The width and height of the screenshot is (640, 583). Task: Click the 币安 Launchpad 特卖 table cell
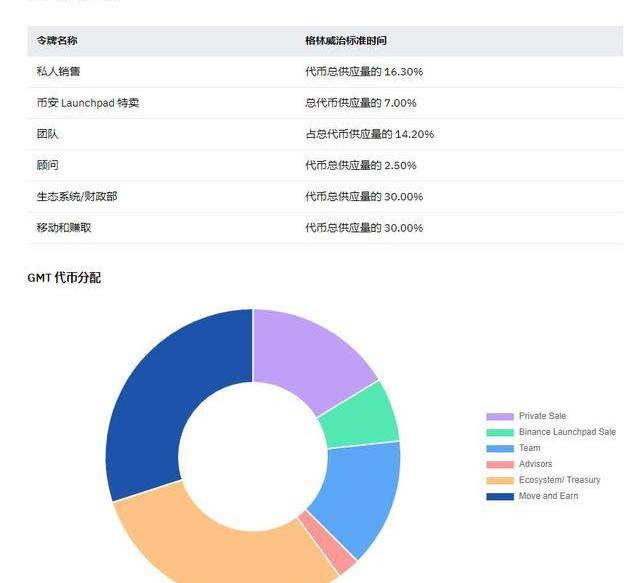pyautogui.click(x=88, y=103)
